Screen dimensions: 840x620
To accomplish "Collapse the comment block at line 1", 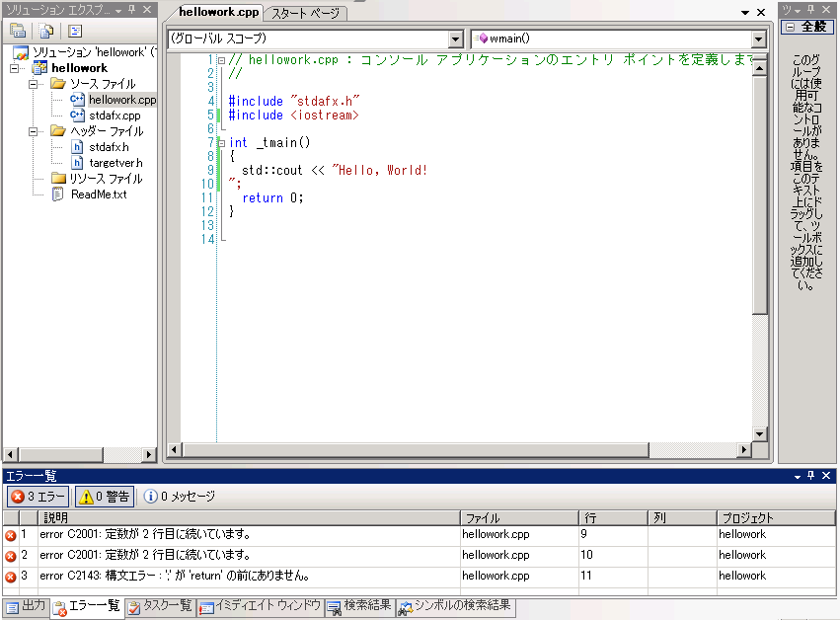I will tap(221, 60).
